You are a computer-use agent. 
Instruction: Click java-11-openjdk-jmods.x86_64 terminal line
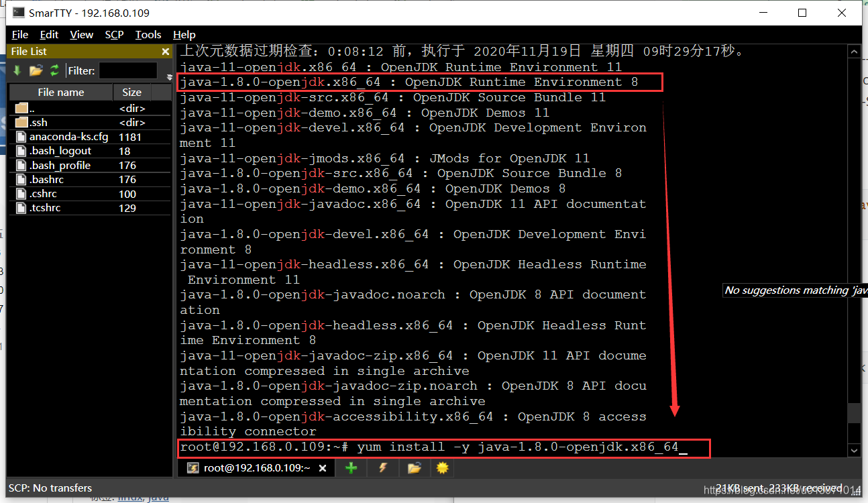pos(385,158)
